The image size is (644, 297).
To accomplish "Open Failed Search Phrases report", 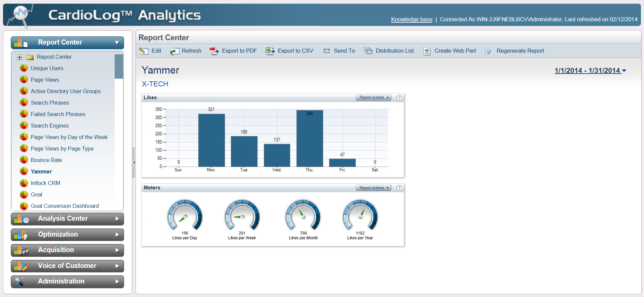I will 58,114.
